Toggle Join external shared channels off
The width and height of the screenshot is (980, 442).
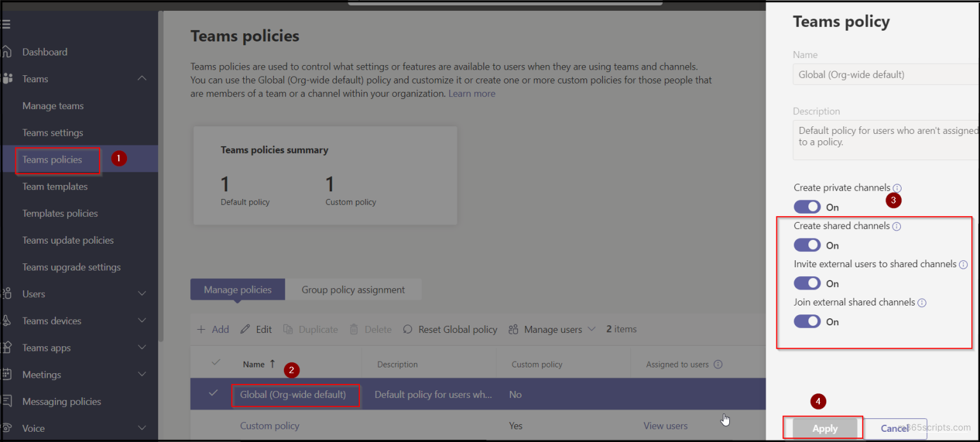pos(807,321)
